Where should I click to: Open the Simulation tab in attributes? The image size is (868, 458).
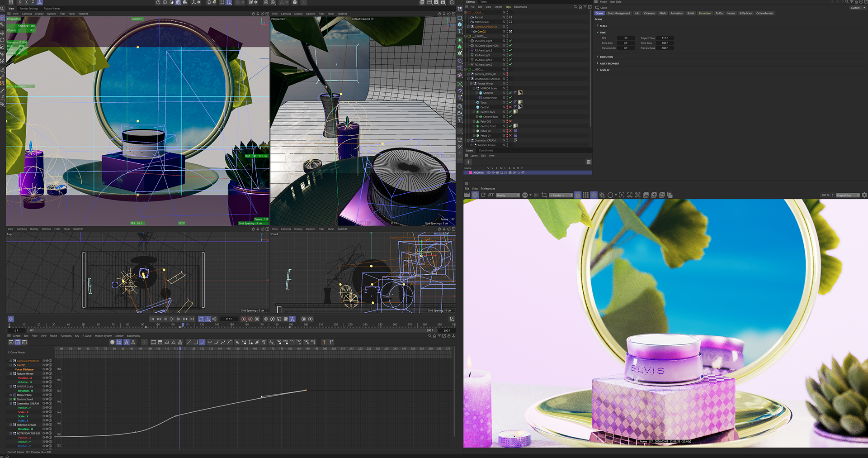tap(705, 13)
